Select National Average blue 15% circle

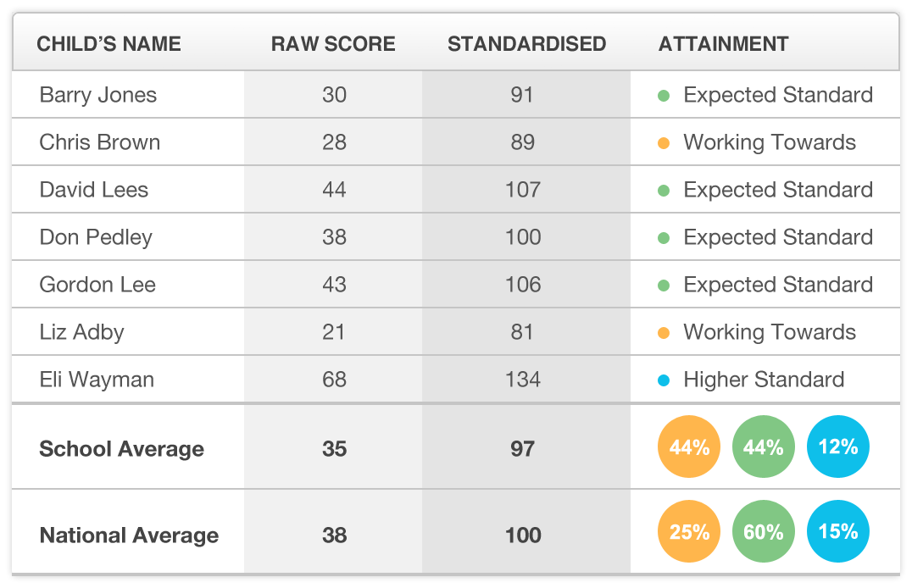point(838,532)
